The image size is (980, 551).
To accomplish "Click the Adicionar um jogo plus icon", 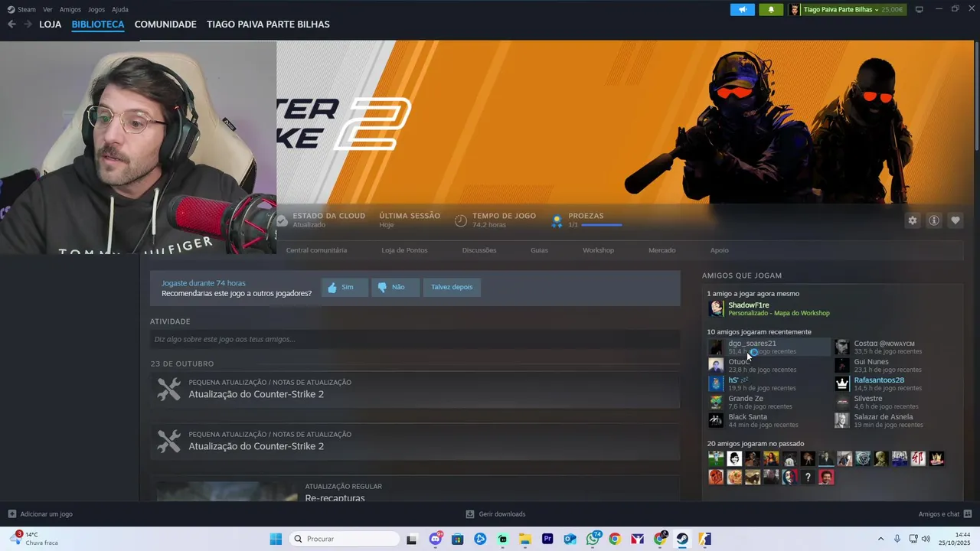I will tap(11, 514).
